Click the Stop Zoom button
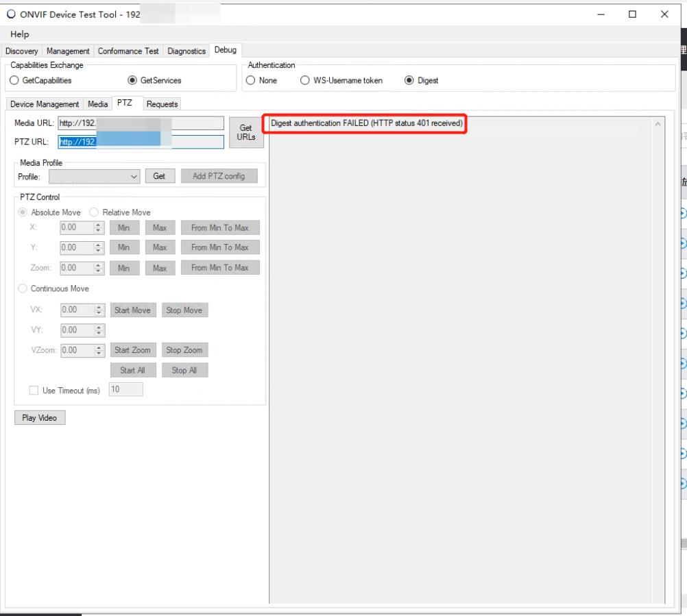 (x=184, y=350)
